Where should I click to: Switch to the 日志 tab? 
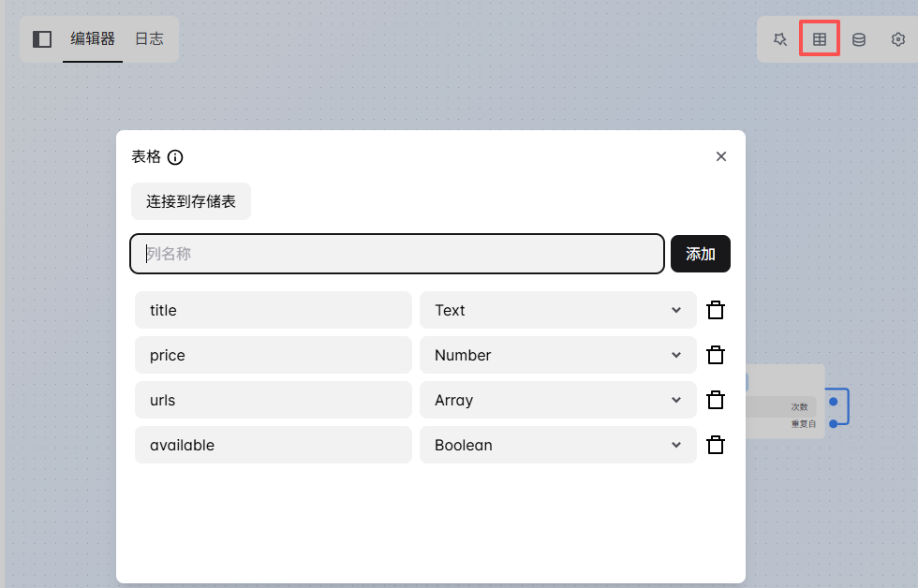149,38
